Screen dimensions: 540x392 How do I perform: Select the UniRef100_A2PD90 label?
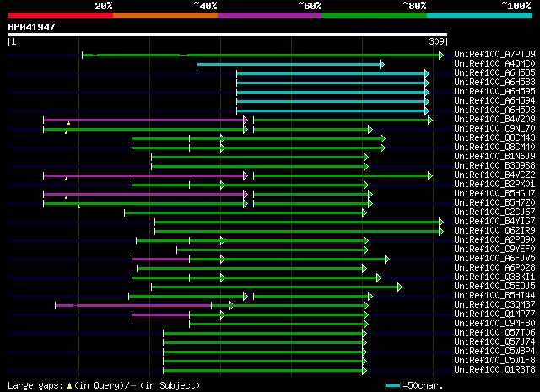click(494, 240)
